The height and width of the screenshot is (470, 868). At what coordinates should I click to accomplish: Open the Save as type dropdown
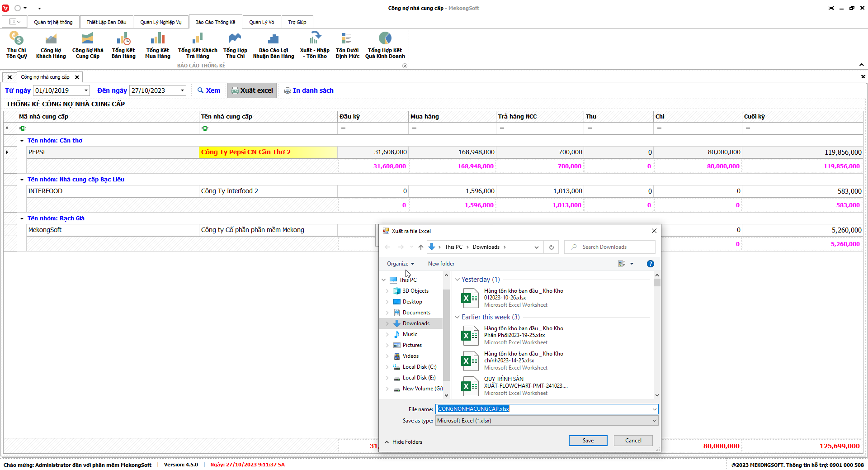(654, 421)
